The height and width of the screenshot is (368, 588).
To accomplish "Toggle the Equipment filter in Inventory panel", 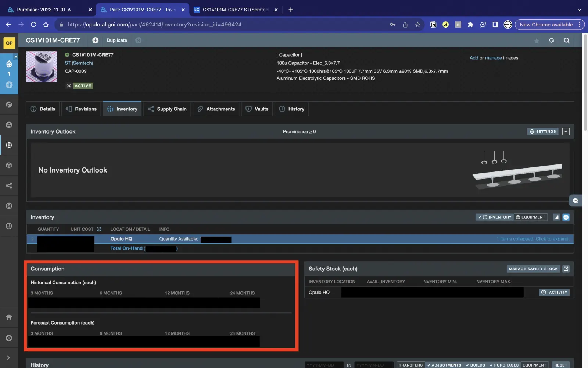I will pos(530,217).
